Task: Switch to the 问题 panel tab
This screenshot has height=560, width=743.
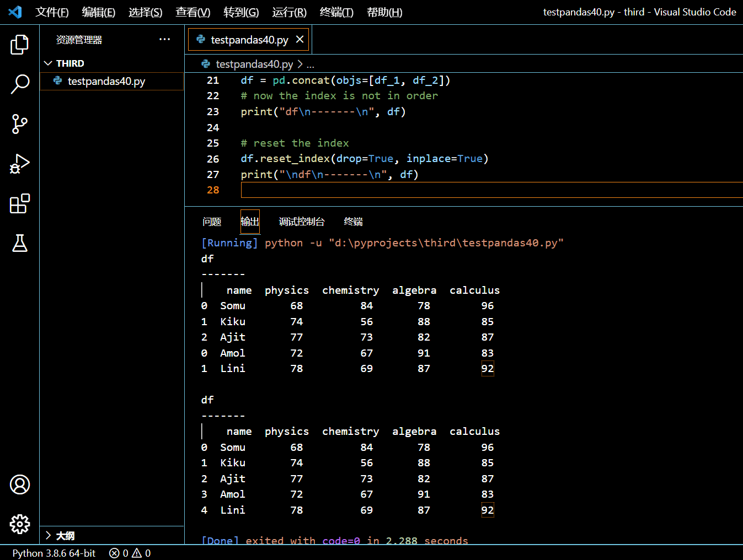Action: click(x=212, y=222)
